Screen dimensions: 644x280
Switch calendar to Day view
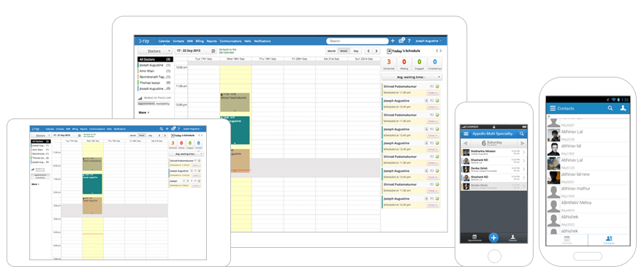tap(356, 51)
